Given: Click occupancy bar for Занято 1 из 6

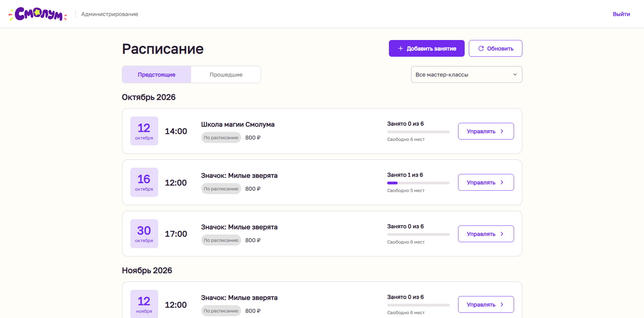Looking at the screenshot, I should tap(418, 183).
